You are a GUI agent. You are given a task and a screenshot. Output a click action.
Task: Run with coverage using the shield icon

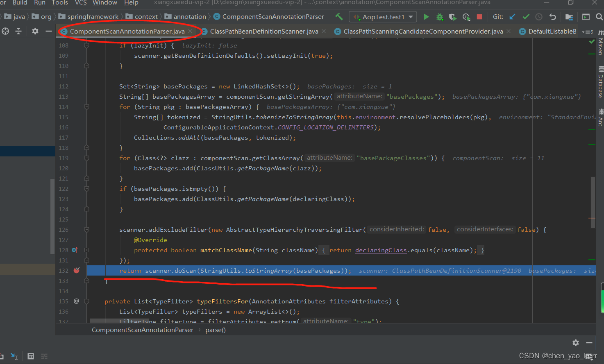pos(452,17)
